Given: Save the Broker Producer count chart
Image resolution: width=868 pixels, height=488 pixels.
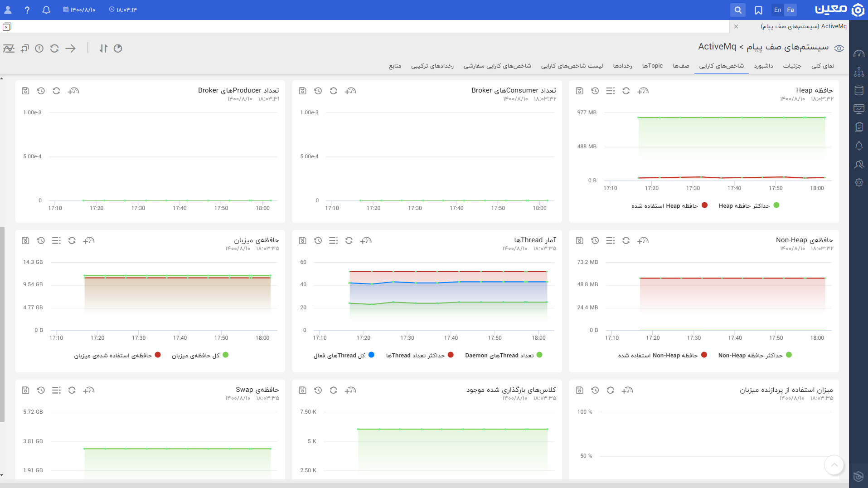Looking at the screenshot, I should (26, 91).
